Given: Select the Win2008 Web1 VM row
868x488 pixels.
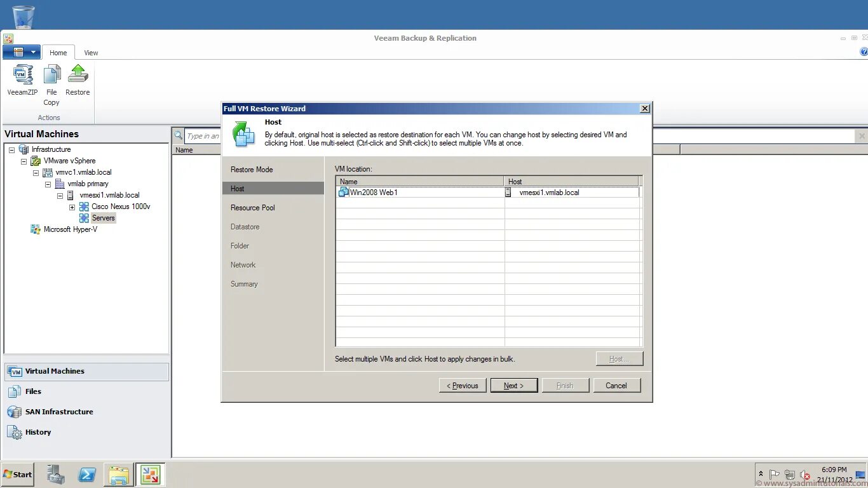Looking at the screenshot, I should click(x=487, y=192).
